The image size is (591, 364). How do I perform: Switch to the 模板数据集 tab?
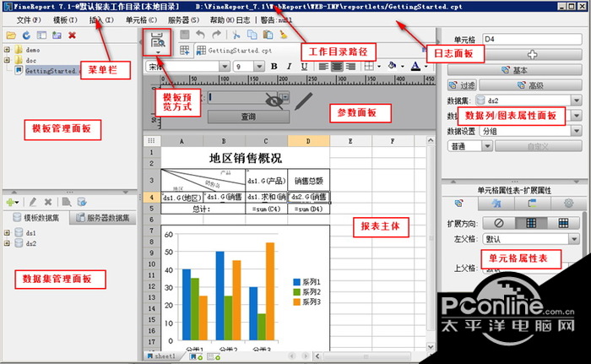36,218
